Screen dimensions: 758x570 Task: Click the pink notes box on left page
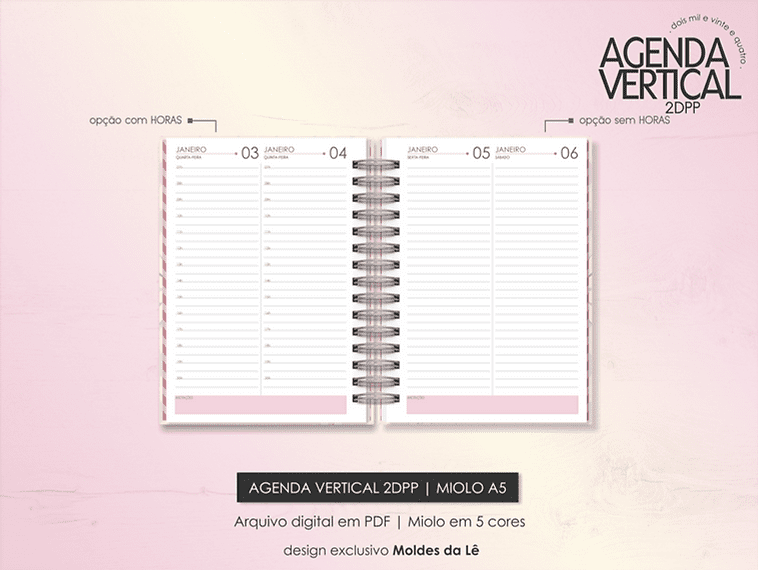point(260,404)
